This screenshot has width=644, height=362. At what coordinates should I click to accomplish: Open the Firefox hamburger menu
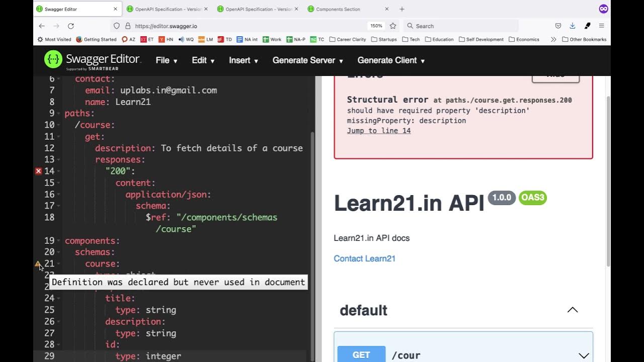(x=602, y=26)
